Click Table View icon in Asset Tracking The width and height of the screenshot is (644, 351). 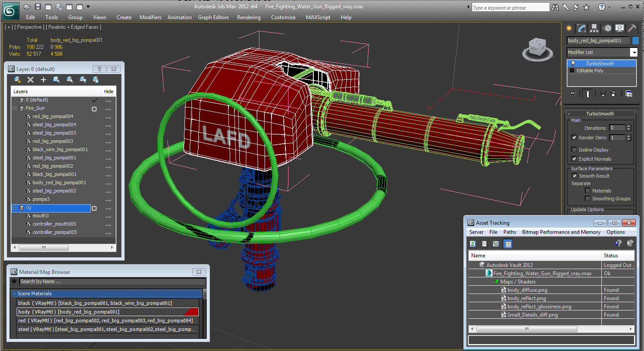(x=507, y=244)
